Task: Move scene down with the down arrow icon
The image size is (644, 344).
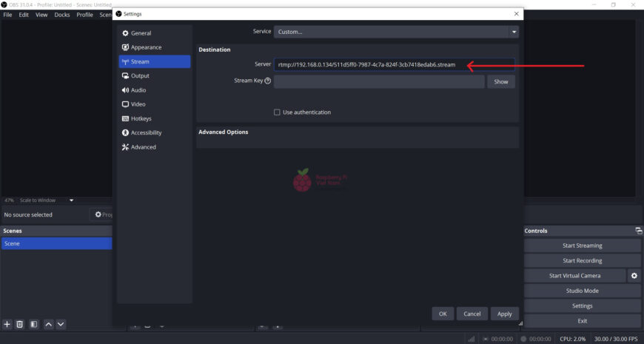Action: click(61, 324)
